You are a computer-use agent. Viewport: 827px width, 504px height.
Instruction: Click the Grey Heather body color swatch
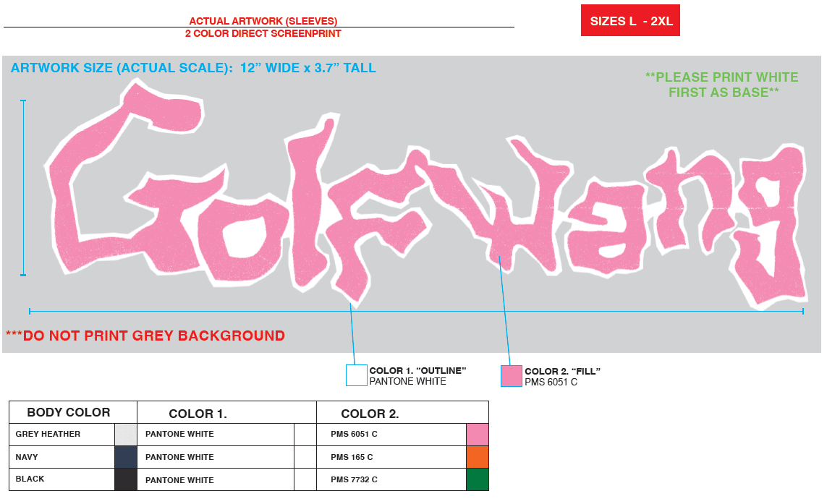click(x=126, y=435)
